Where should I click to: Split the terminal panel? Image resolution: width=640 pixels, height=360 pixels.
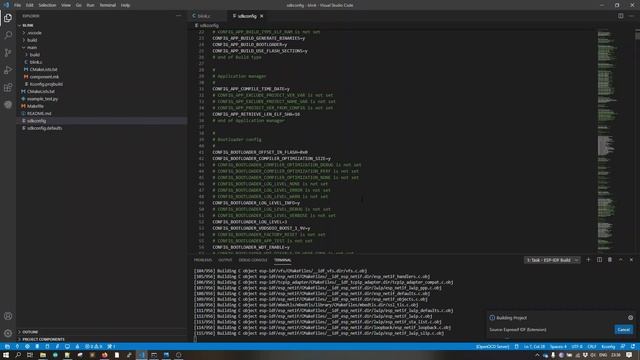[599, 260]
